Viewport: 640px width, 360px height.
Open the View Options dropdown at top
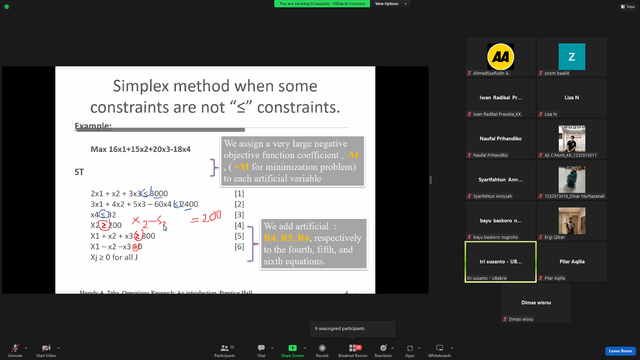[391, 4]
